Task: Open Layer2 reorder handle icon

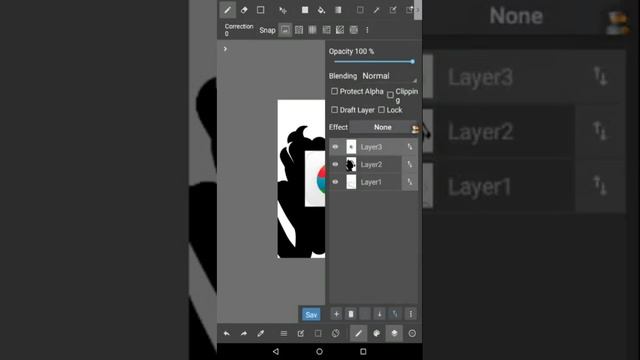Action: click(x=409, y=164)
